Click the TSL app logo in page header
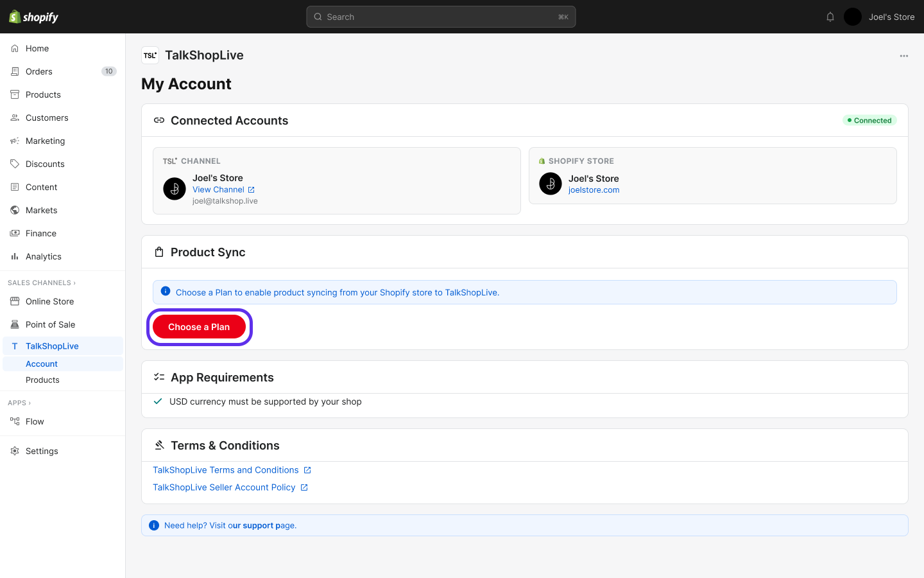 click(x=150, y=55)
